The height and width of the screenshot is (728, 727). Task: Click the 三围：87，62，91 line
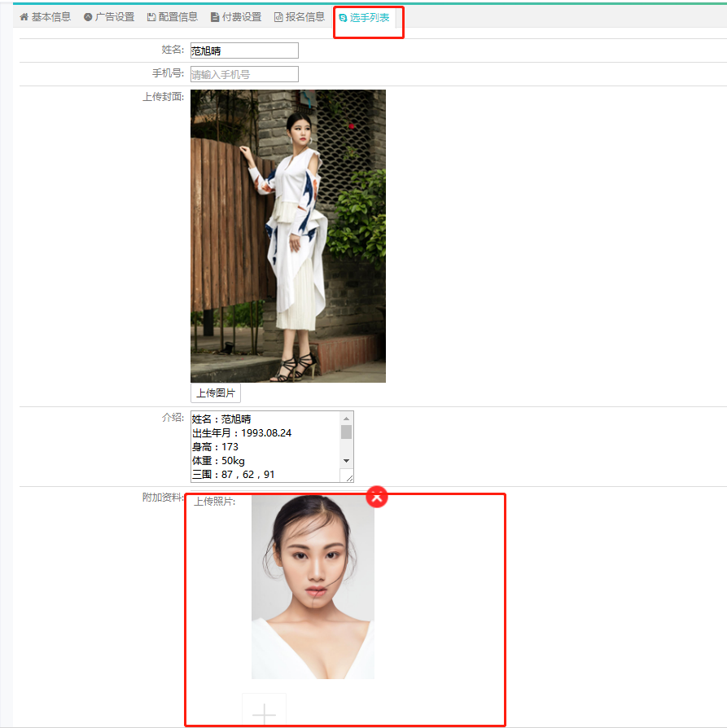(x=233, y=475)
